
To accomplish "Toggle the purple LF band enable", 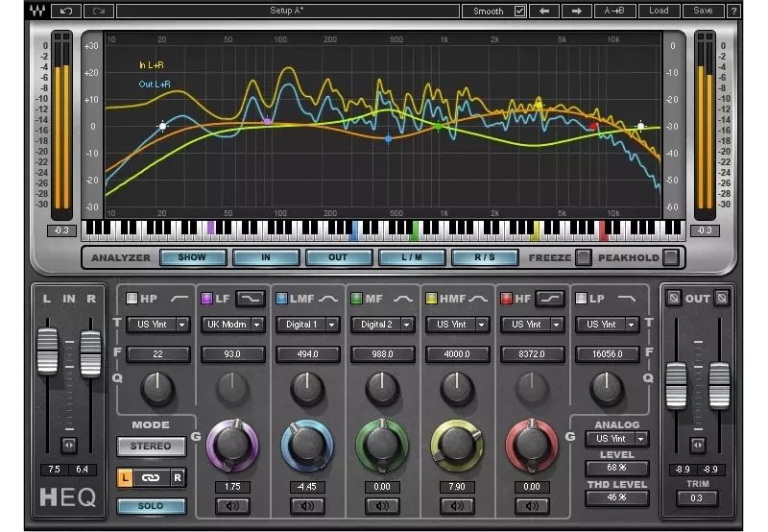I will (206, 299).
